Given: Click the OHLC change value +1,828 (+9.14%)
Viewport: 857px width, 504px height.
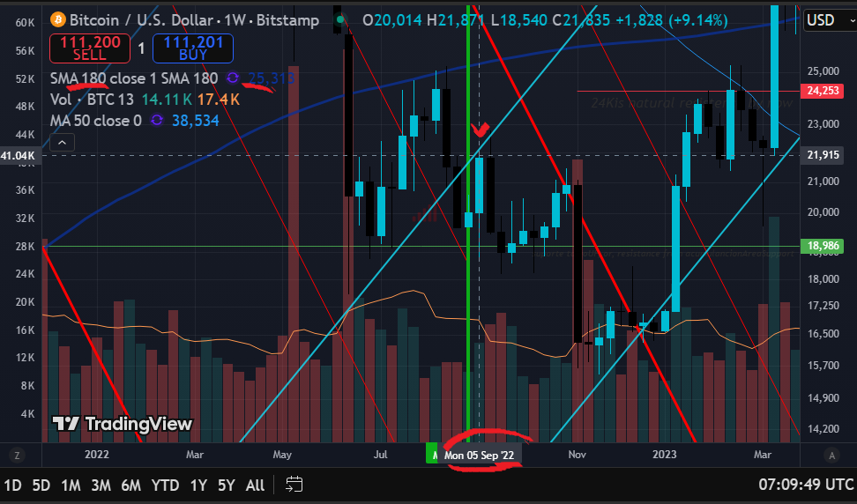Looking at the screenshot, I should tap(672, 20).
